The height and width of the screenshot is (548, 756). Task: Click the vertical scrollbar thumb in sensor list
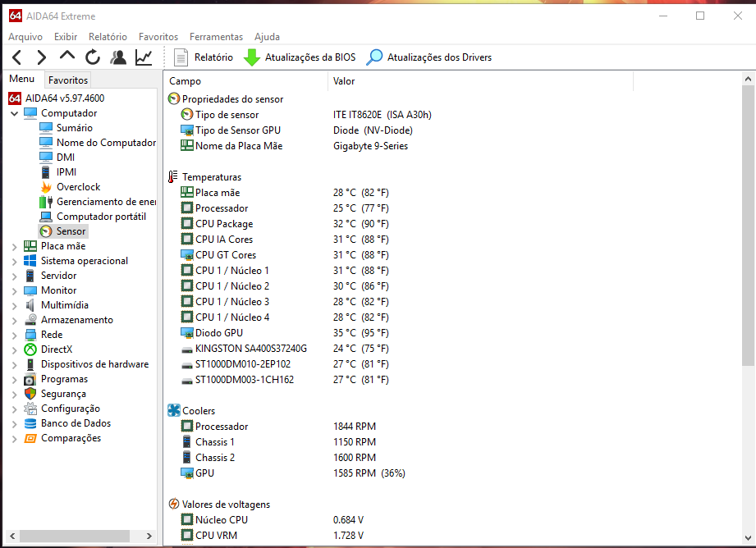click(x=748, y=226)
